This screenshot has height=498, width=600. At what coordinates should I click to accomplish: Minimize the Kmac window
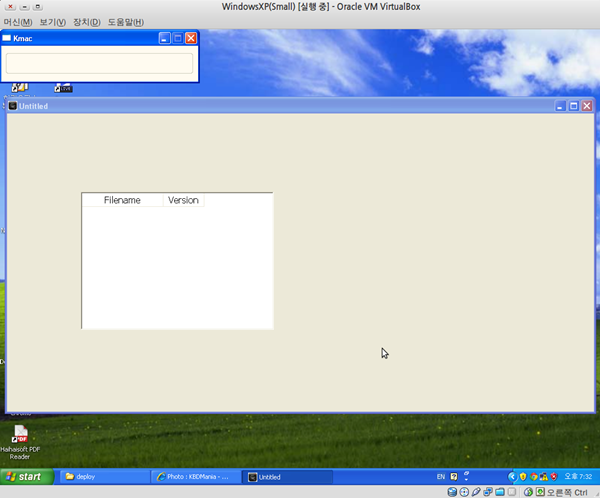(x=165, y=38)
